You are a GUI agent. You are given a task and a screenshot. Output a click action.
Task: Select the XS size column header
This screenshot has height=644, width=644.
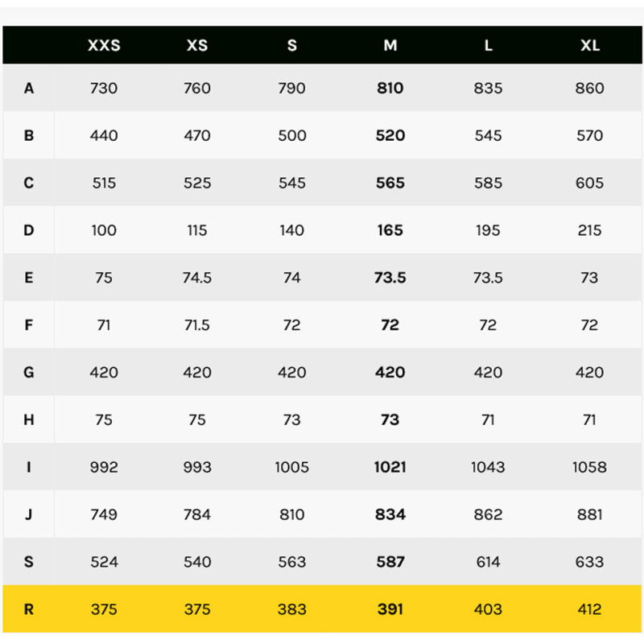coord(197,45)
